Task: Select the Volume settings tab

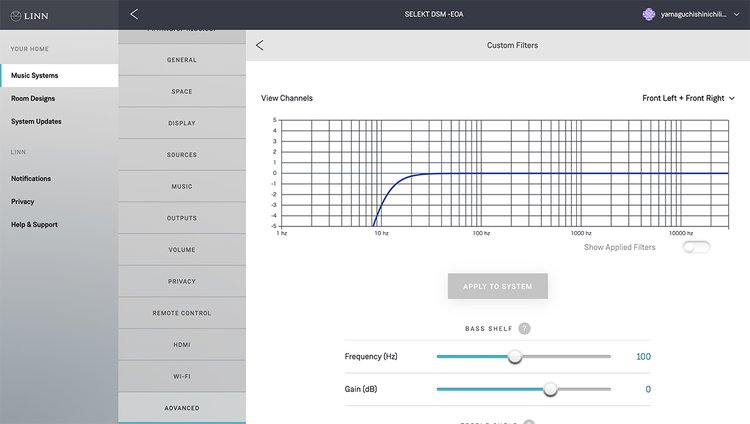Action: pyautogui.click(x=182, y=249)
